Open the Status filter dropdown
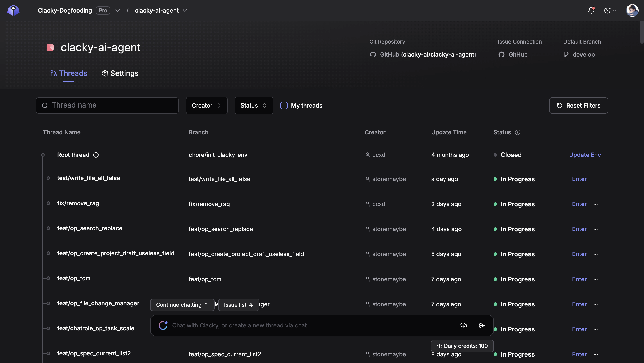644x363 pixels. [254, 106]
